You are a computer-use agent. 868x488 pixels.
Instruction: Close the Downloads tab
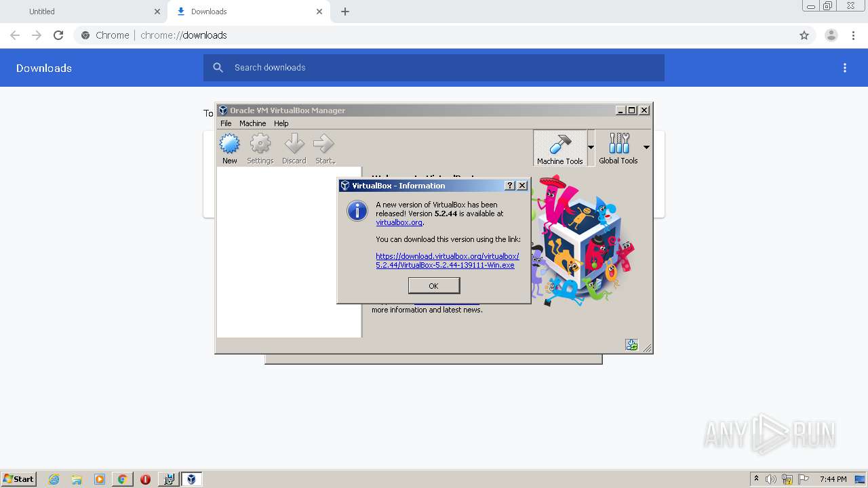(319, 12)
